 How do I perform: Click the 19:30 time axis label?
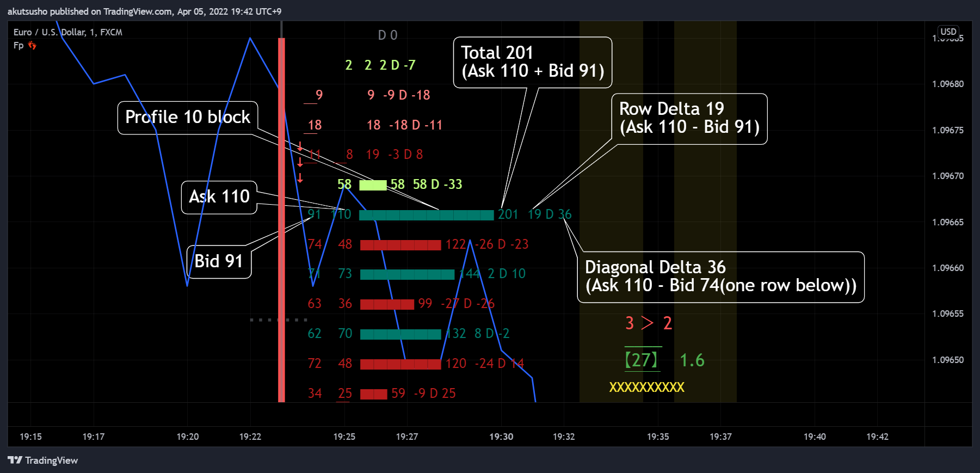[501, 437]
